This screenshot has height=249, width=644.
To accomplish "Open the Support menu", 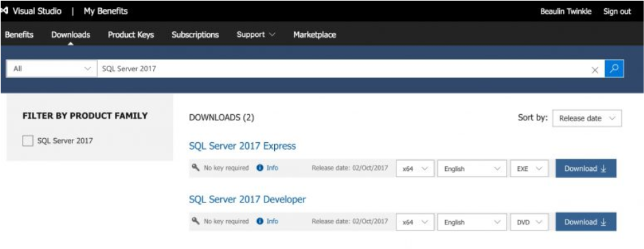I will (x=256, y=35).
